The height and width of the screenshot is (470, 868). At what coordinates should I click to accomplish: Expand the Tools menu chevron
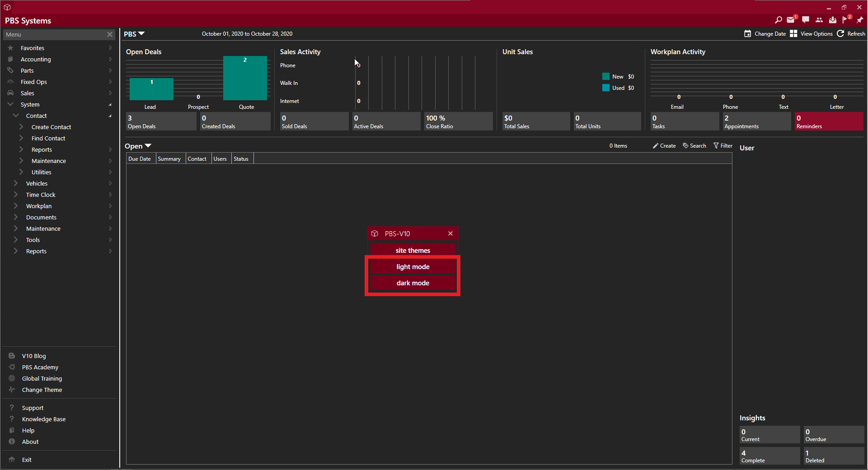point(16,240)
